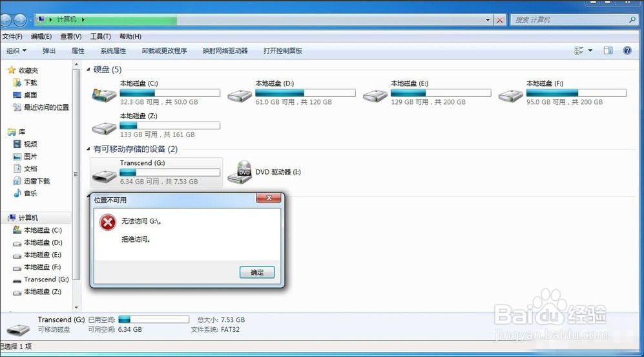Collapse the 有可移动存储的设备 (2) group
Screen dimensions: 644x357
(x=88, y=149)
